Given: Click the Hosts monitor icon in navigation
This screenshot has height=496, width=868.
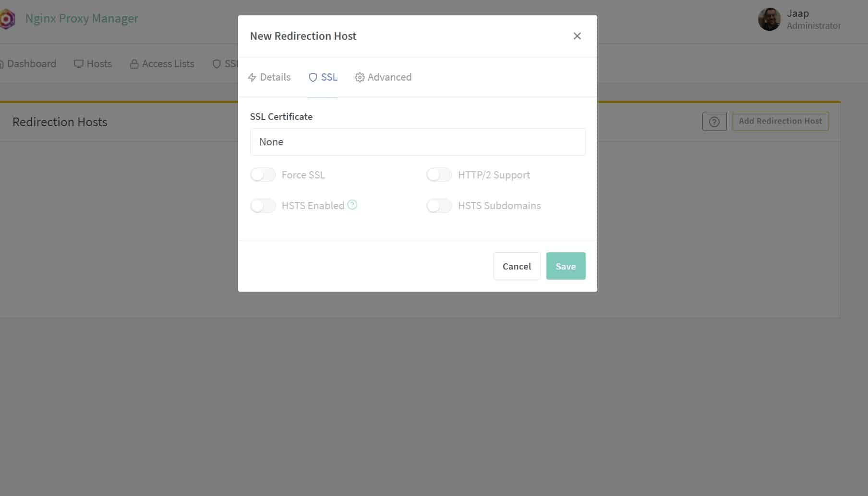Looking at the screenshot, I should [78, 64].
